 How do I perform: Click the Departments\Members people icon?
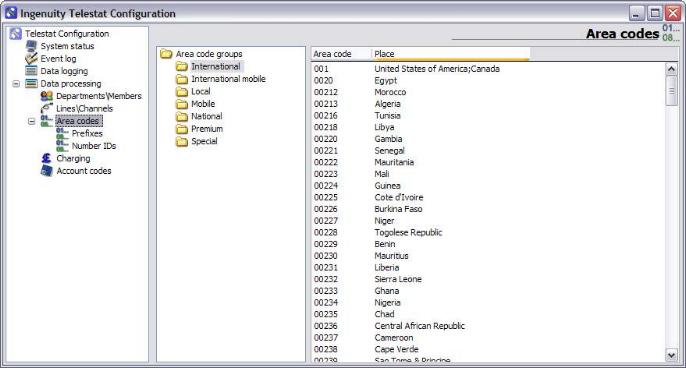[47, 96]
